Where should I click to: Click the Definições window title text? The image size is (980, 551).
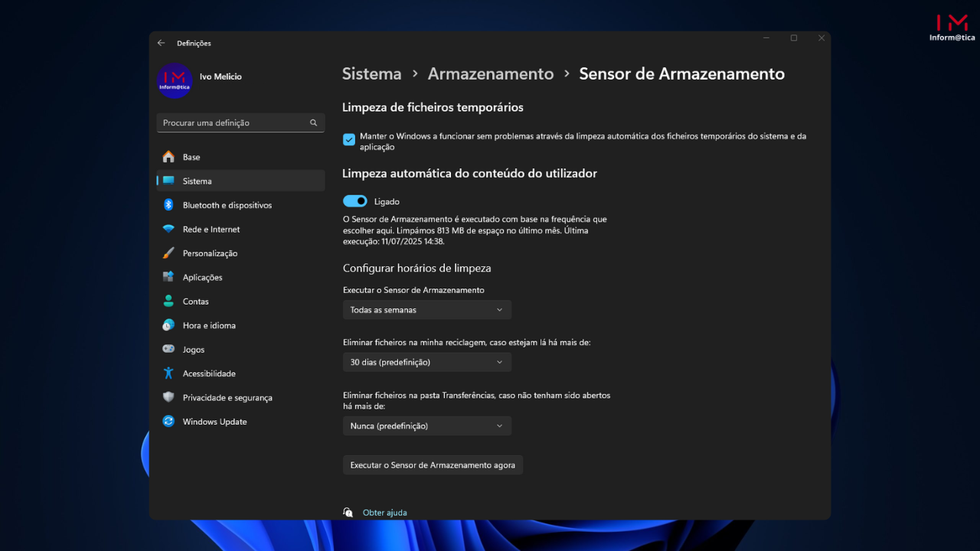(194, 44)
